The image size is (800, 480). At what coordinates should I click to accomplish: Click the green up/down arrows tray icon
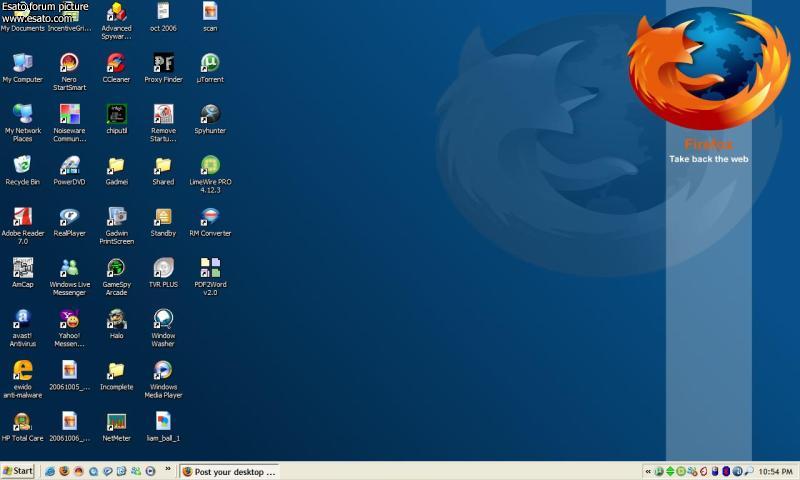tap(670, 472)
